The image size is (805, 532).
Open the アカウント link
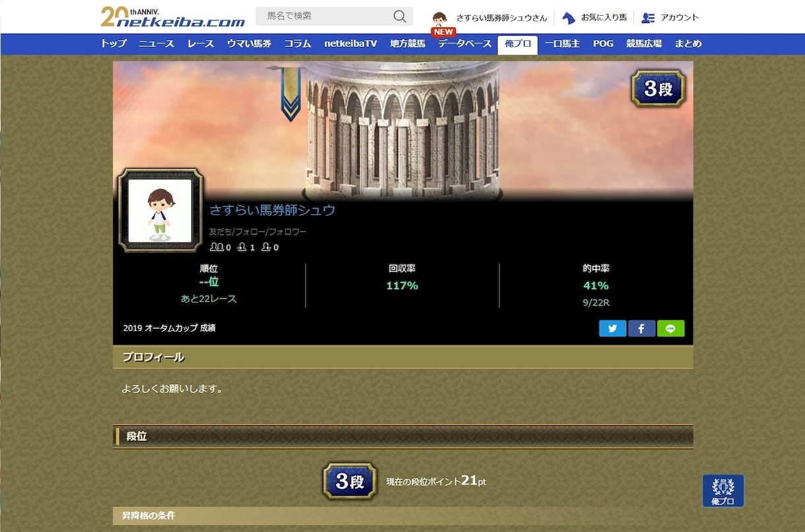click(x=679, y=18)
